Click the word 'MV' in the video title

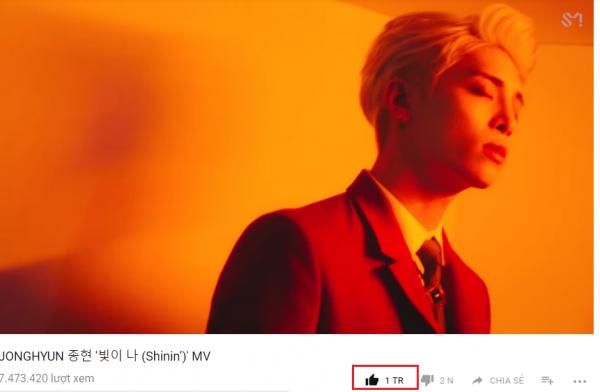tap(201, 356)
